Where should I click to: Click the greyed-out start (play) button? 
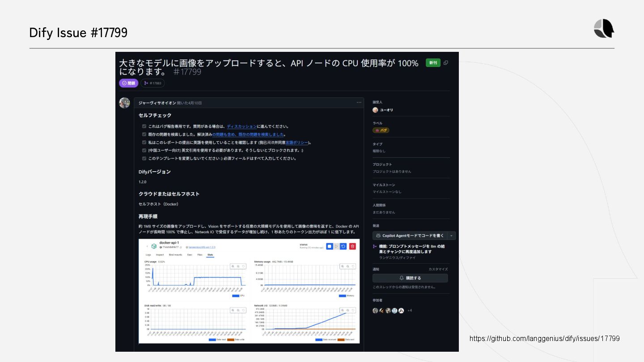point(336,246)
